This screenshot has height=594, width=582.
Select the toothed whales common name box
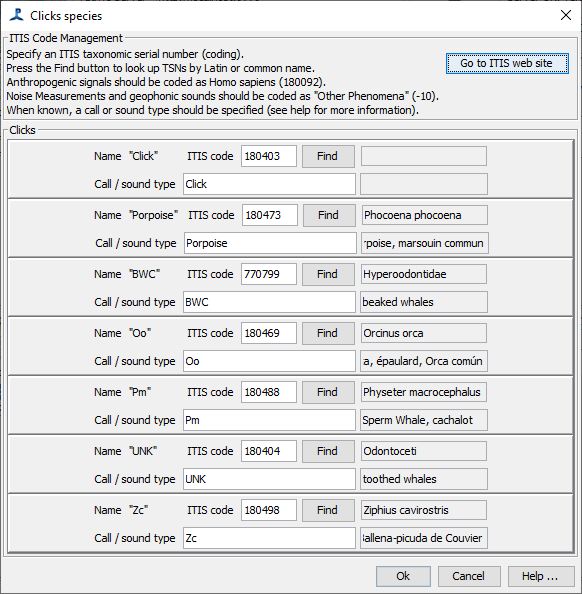pyautogui.click(x=424, y=479)
